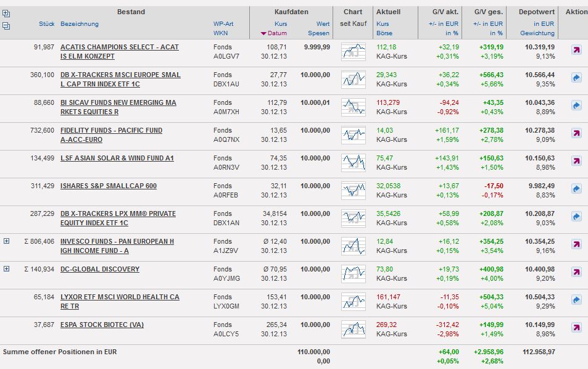Open chart thumbnail for LYXOR MSCI WORLD HEALTH
The height and width of the screenshot is (369, 588).
tap(354, 302)
